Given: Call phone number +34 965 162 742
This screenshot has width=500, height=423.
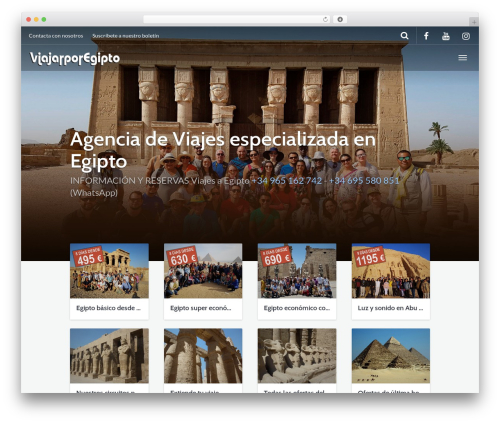Looking at the screenshot, I should [x=287, y=181].
